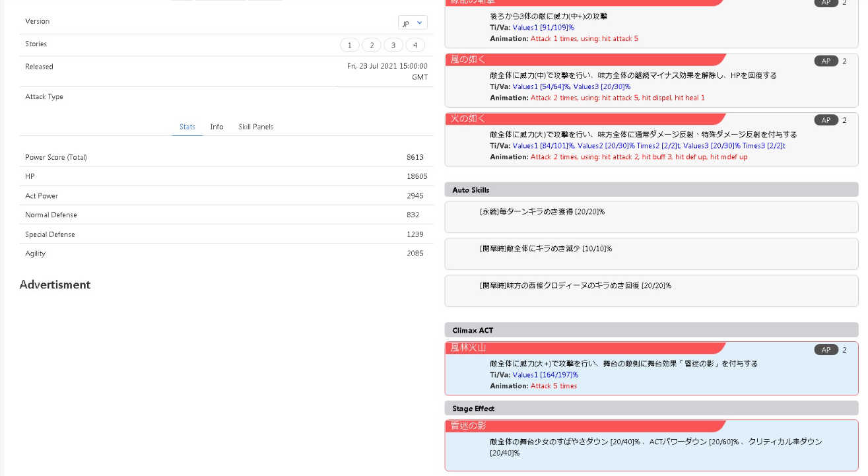Expand the Climax ACT section header

(651, 330)
